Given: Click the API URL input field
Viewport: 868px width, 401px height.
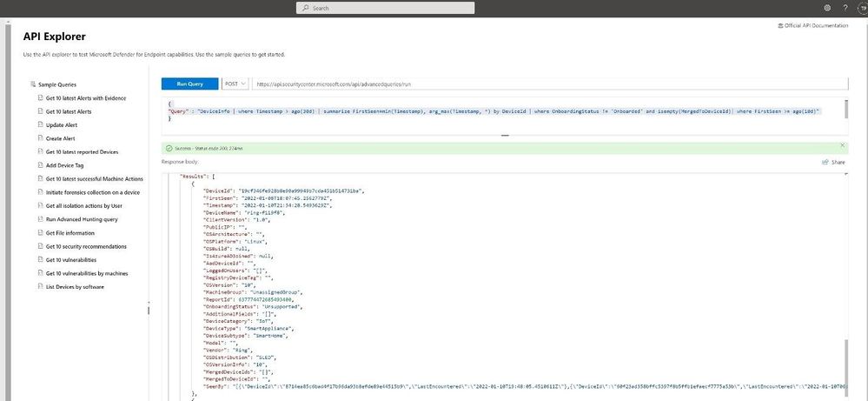Looking at the screenshot, I should [x=550, y=84].
